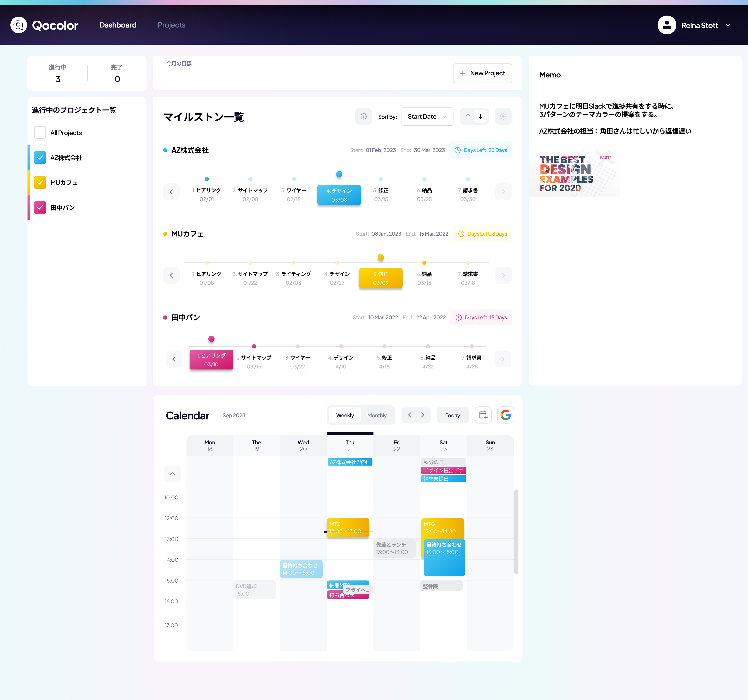
Task: Click the Qocolor logo icon
Action: point(18,25)
